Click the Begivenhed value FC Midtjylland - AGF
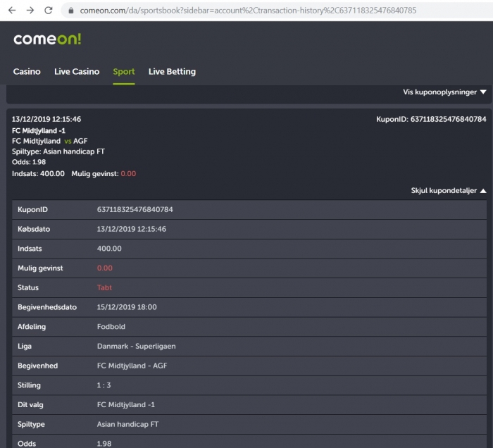493x448 pixels. [x=132, y=366]
